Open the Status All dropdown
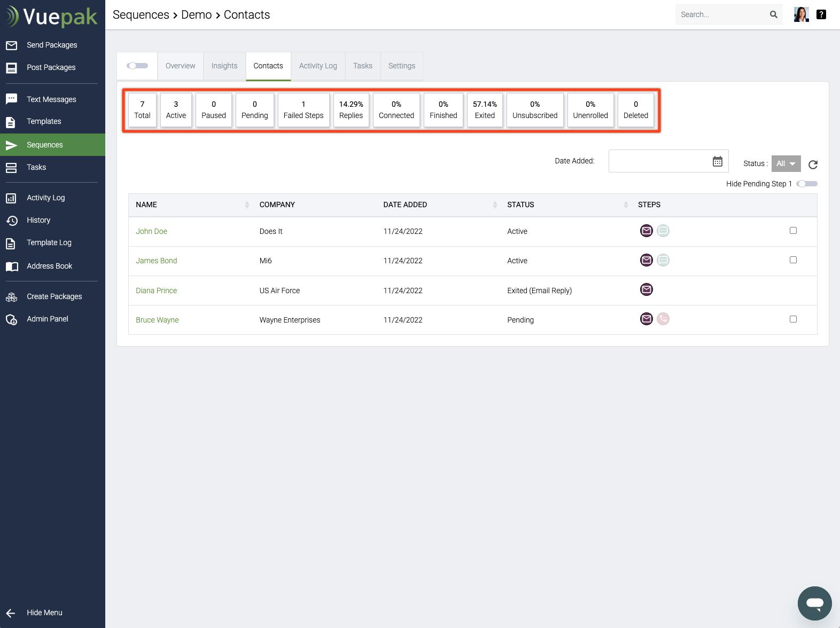The height and width of the screenshot is (628, 840). (x=785, y=164)
